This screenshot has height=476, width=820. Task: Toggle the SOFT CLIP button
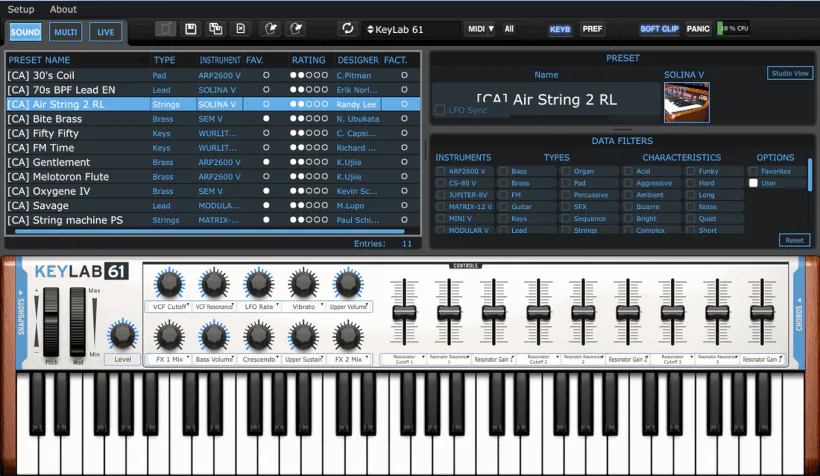pos(659,29)
